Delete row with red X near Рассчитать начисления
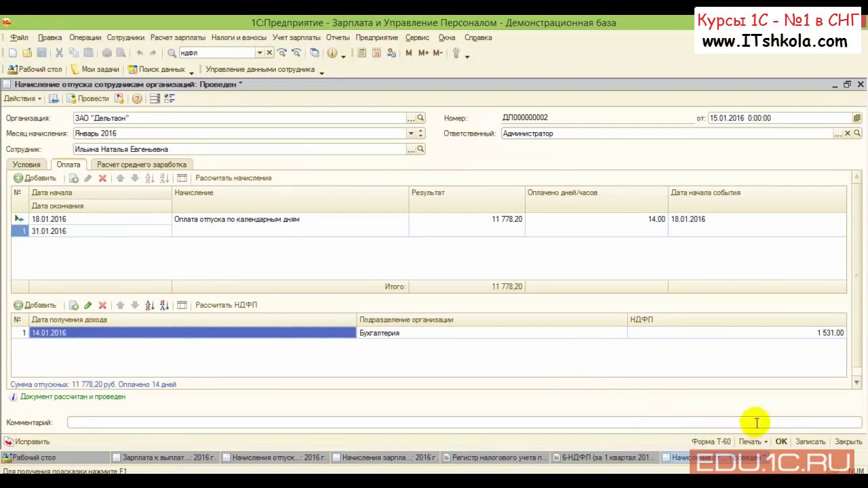The height and width of the screenshot is (488, 868). (102, 178)
